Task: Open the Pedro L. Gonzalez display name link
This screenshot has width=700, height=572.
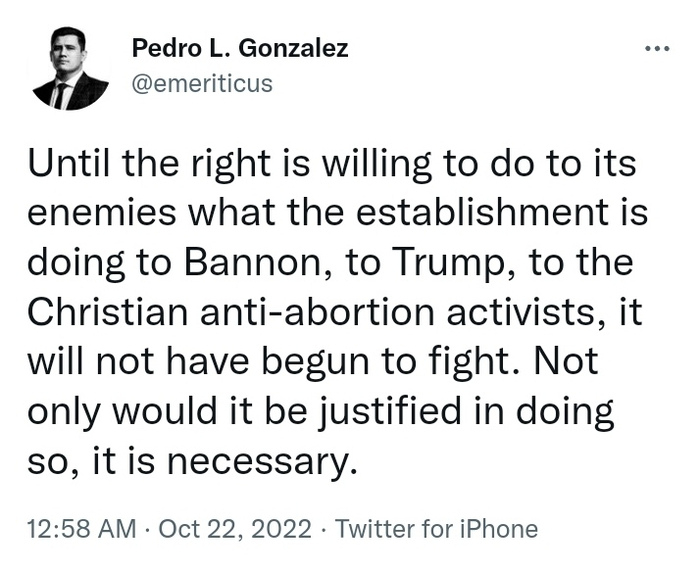Action: click(240, 48)
